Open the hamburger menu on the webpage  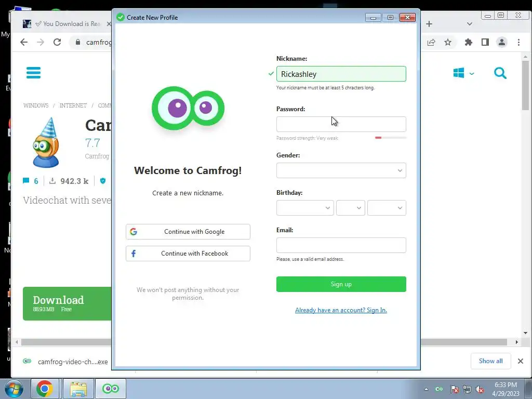click(33, 73)
